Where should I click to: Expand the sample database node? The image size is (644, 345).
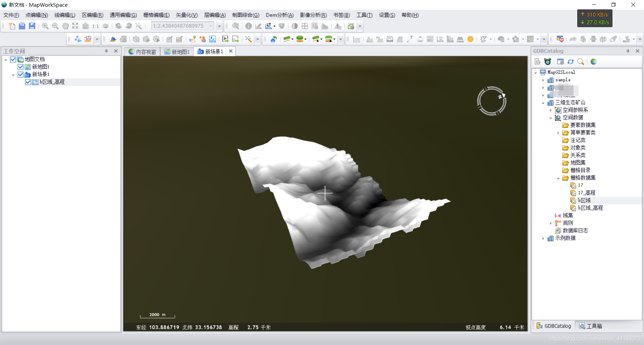point(543,80)
